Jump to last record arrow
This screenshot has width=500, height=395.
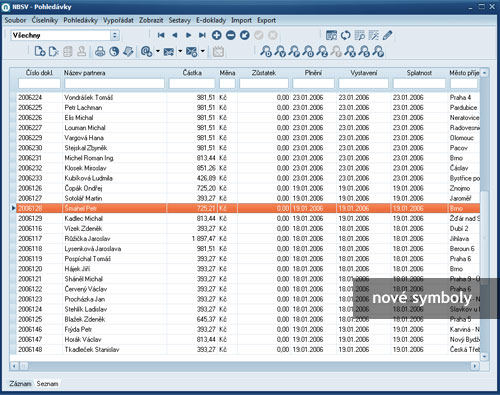point(202,35)
